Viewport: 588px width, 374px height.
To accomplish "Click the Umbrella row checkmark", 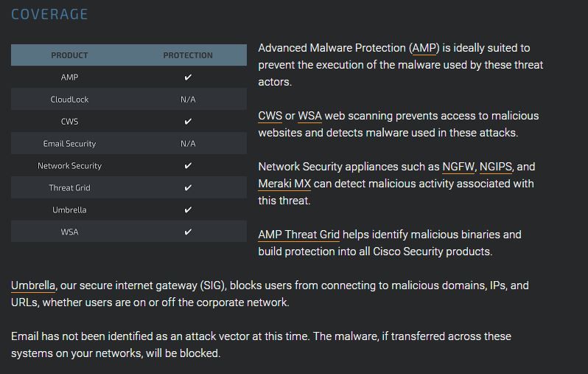I will 188,210.
